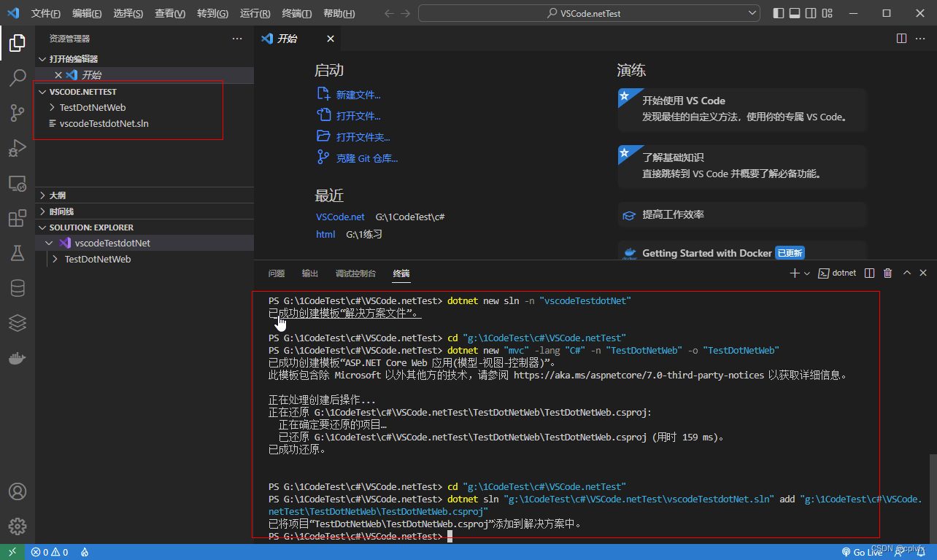Go back in navigation history
Screen dimensions: 937x560
click(x=388, y=13)
